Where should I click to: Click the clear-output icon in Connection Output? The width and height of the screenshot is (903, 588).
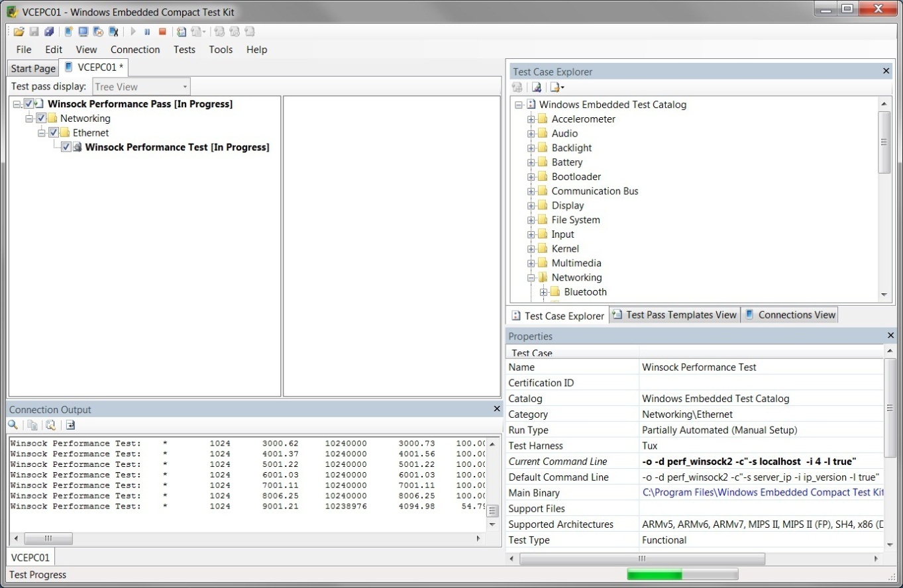coord(50,425)
